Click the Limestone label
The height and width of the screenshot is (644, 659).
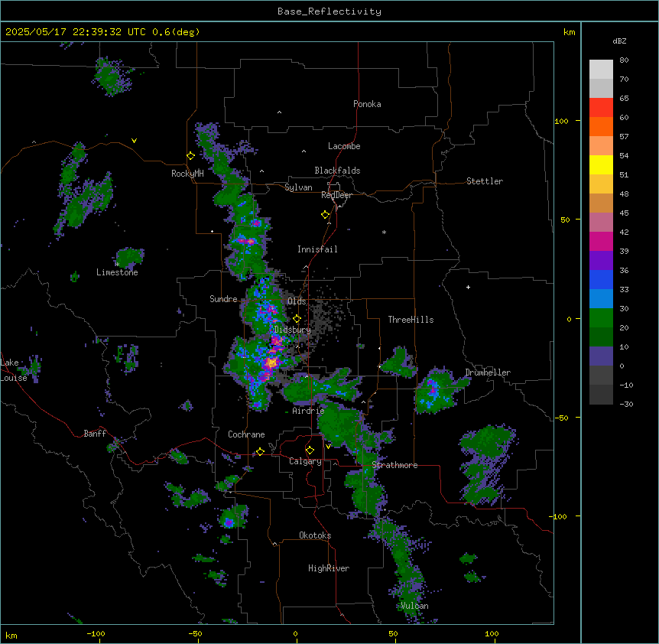click(117, 272)
